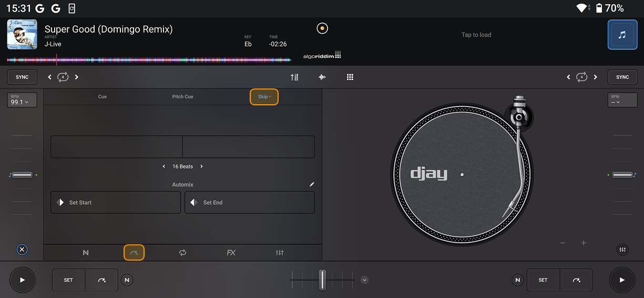The image size is (644, 298).
Task: Toggle SYNC on the left deck
Action: [x=22, y=77]
